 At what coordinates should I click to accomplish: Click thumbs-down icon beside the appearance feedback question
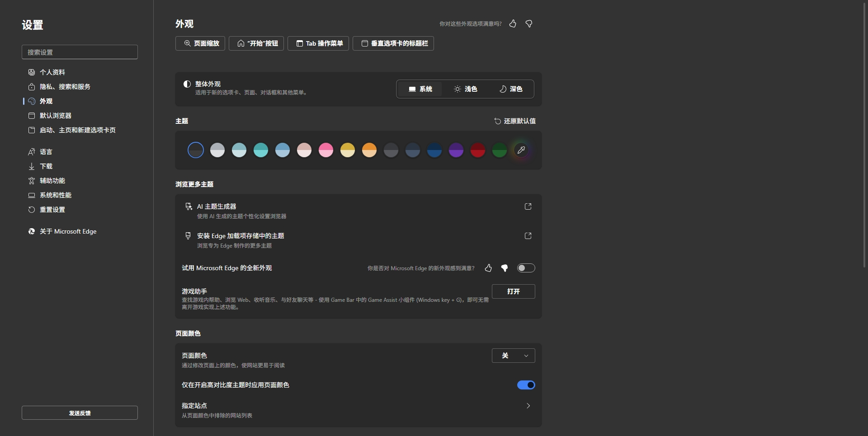tap(529, 23)
